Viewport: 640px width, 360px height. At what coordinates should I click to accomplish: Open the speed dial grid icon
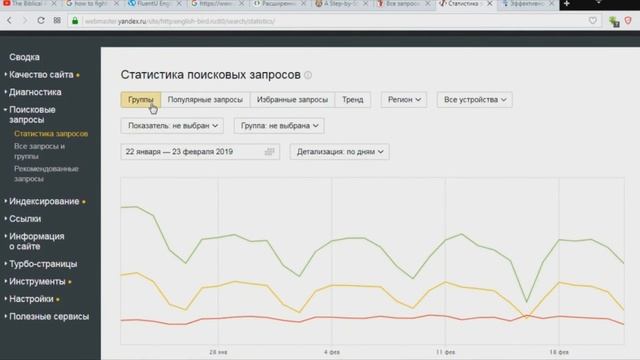coord(57,20)
